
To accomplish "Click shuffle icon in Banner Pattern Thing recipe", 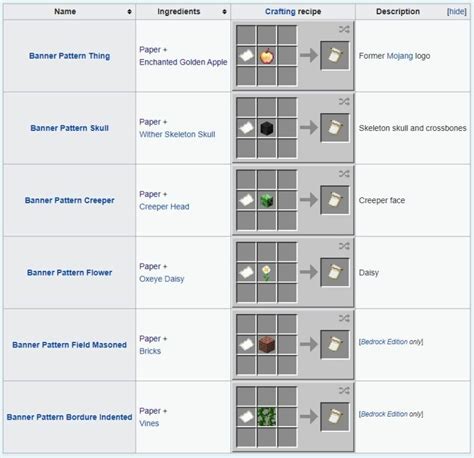I will click(x=344, y=29).
